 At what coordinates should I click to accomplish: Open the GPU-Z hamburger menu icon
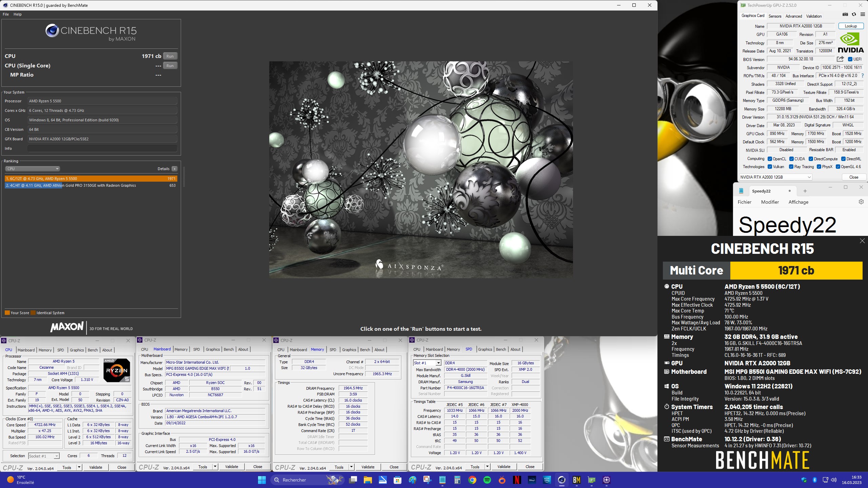click(862, 14)
